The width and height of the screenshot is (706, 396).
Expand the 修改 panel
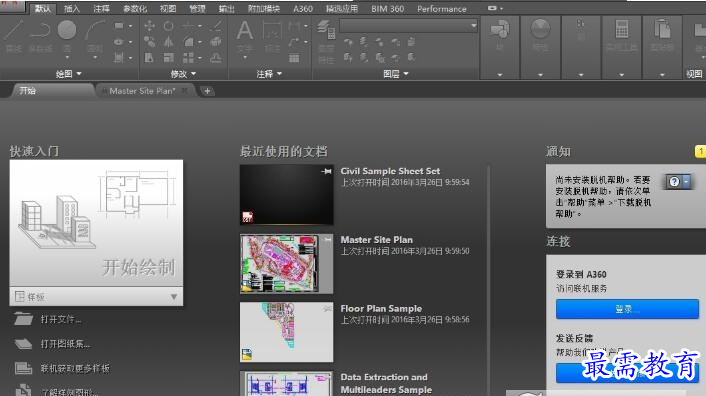(183, 74)
